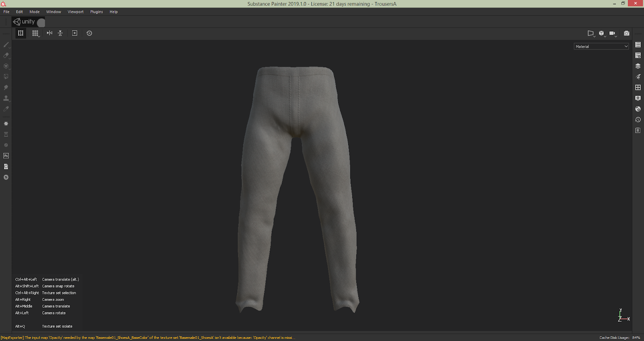The image size is (644, 341).
Task: Click the Export to Photoshop icon
Action: [x=6, y=156]
